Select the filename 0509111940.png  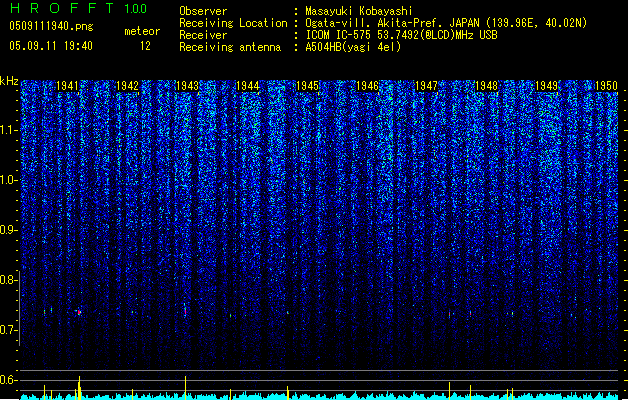(x=51, y=26)
